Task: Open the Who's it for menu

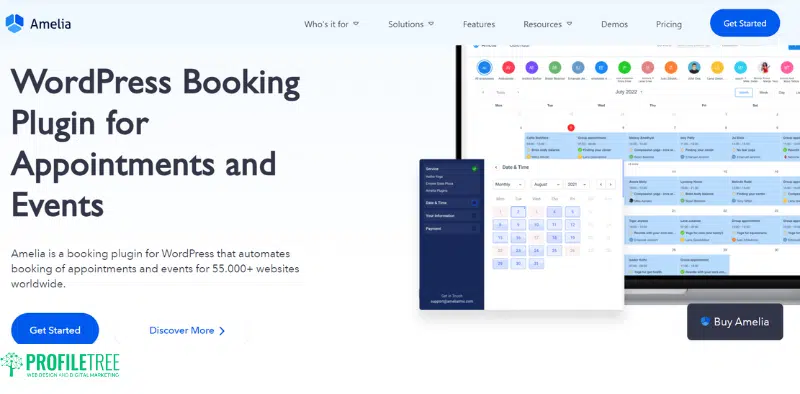Action: (x=332, y=24)
